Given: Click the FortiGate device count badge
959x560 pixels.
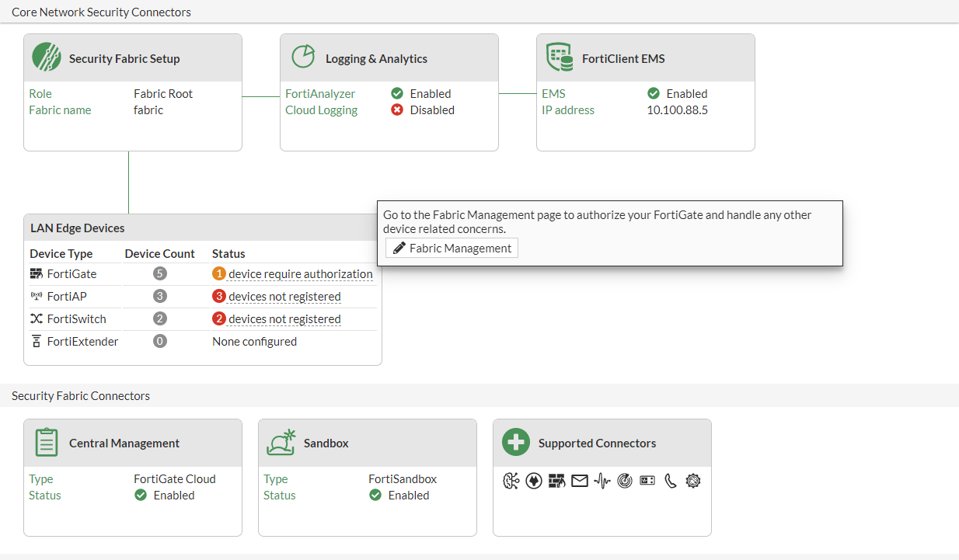Looking at the screenshot, I should (x=160, y=274).
